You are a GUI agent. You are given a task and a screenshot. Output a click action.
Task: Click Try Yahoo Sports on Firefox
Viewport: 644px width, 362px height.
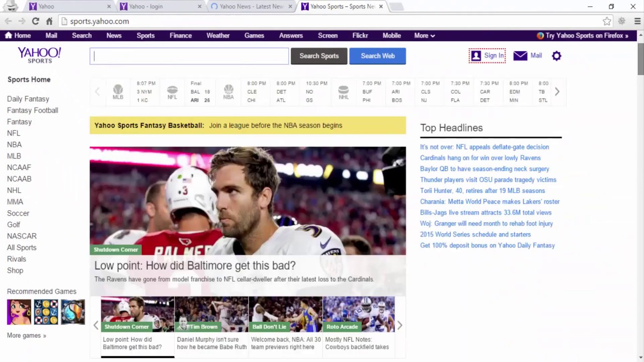tap(583, 36)
